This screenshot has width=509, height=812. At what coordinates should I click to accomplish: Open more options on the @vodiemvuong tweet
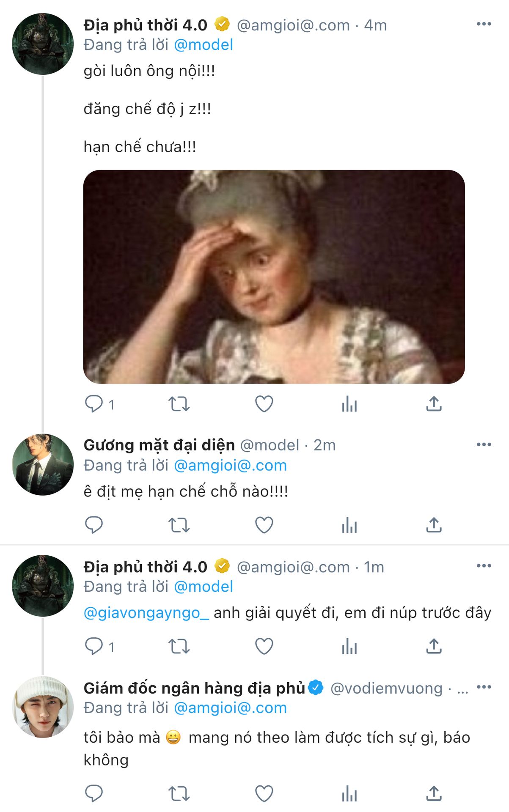[x=484, y=687]
